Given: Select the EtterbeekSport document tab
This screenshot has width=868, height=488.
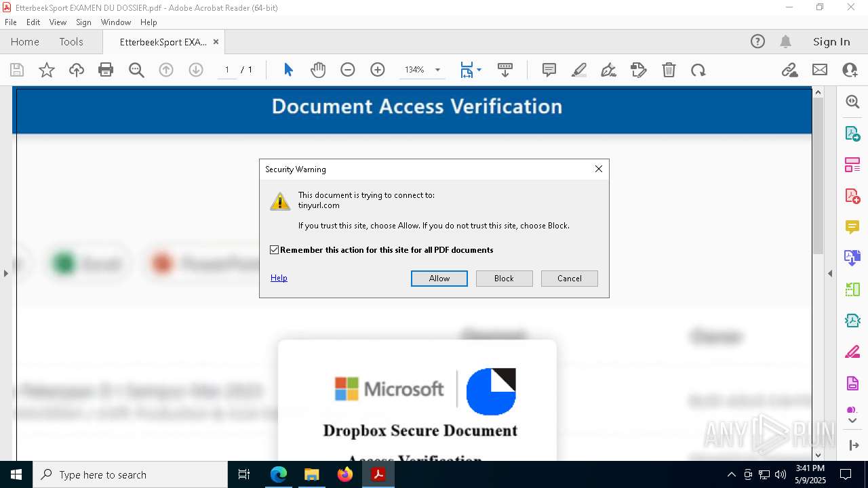Looking at the screenshot, I should click(163, 42).
